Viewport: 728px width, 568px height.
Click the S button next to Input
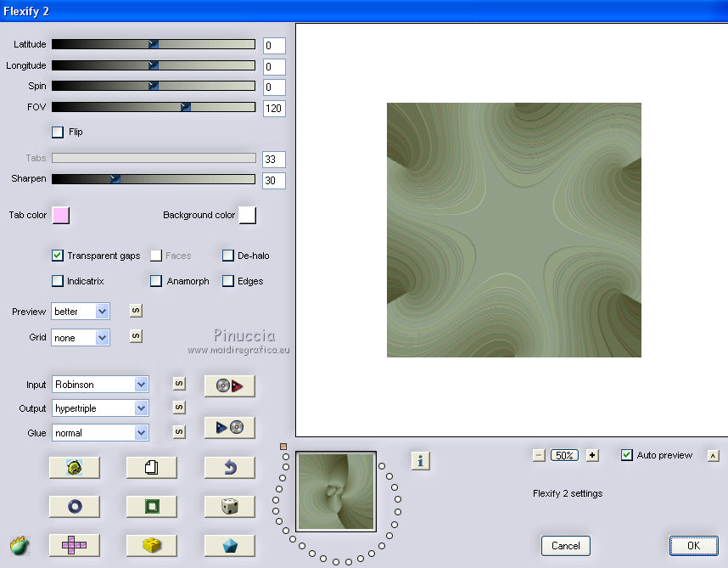(179, 384)
